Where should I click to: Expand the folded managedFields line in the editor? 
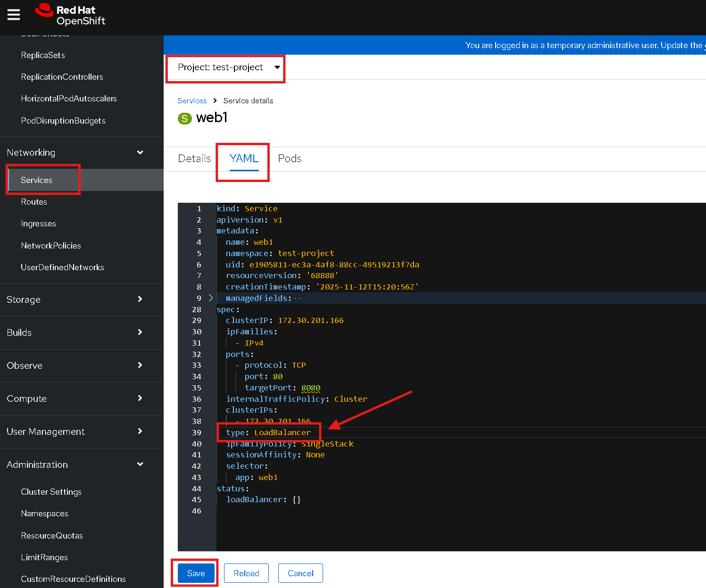211,298
